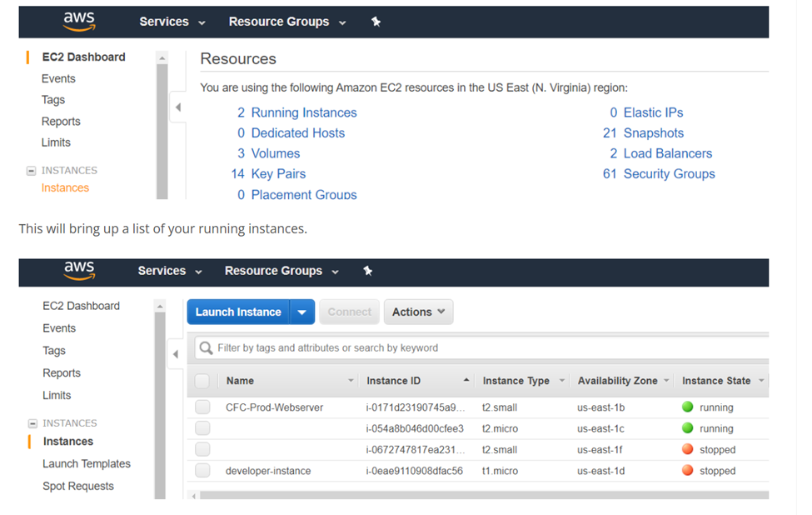Check the box for the us-east-1f t2.small instance
Viewport: 812px width, 515px height.
point(202,449)
